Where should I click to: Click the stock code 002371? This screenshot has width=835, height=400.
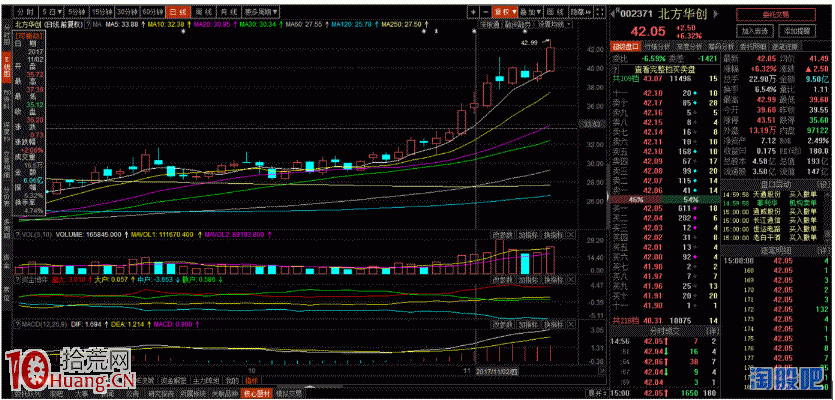click(x=635, y=14)
